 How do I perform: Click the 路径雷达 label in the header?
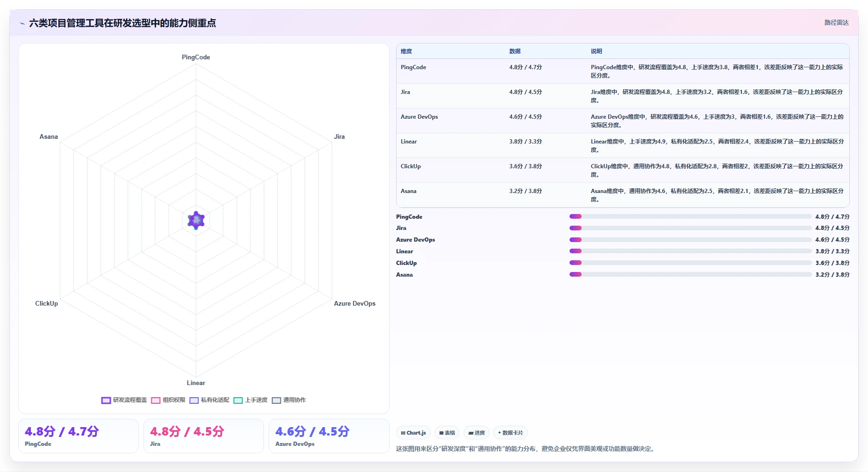click(x=836, y=22)
